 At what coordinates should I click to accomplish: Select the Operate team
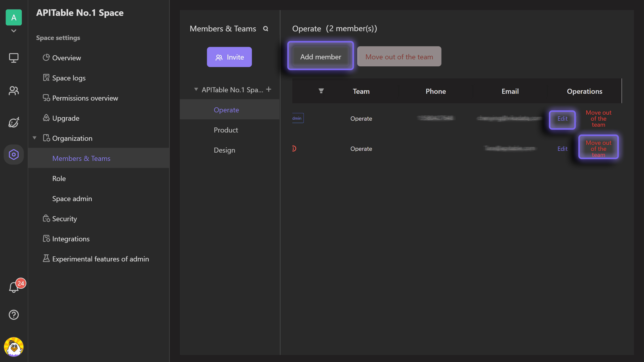tap(229, 110)
